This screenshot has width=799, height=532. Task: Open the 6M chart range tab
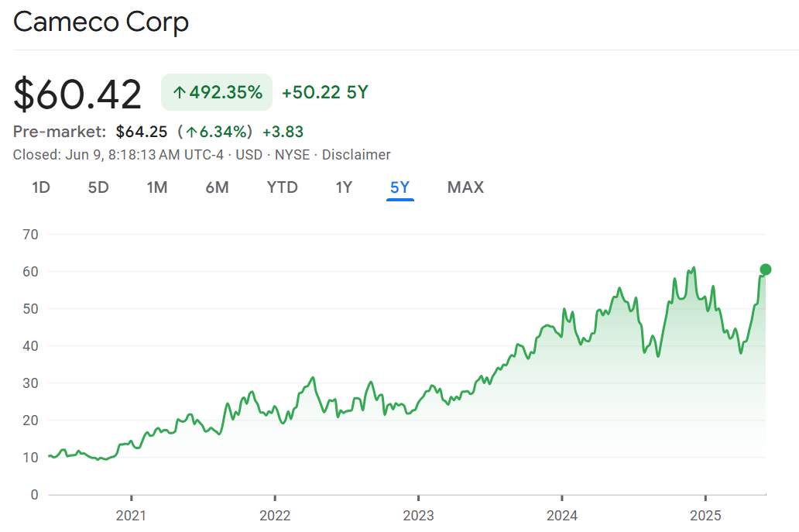[217, 187]
